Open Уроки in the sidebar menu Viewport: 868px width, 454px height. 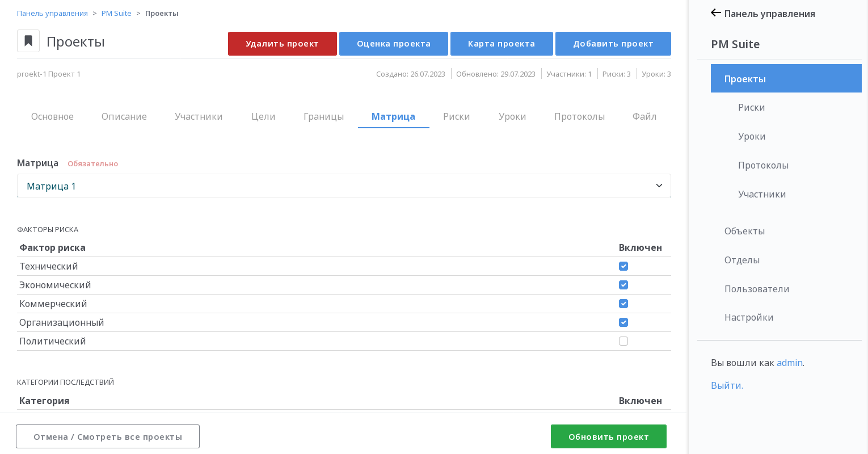tap(752, 136)
